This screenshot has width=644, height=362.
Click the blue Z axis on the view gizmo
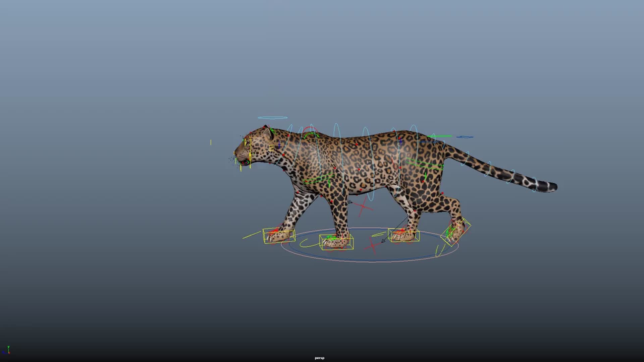click(x=4, y=352)
